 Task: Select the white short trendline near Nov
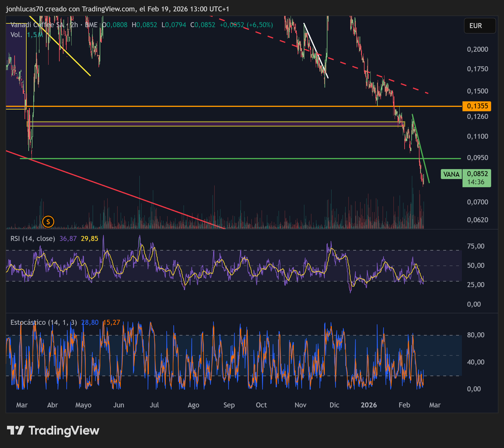pyautogui.click(x=316, y=51)
